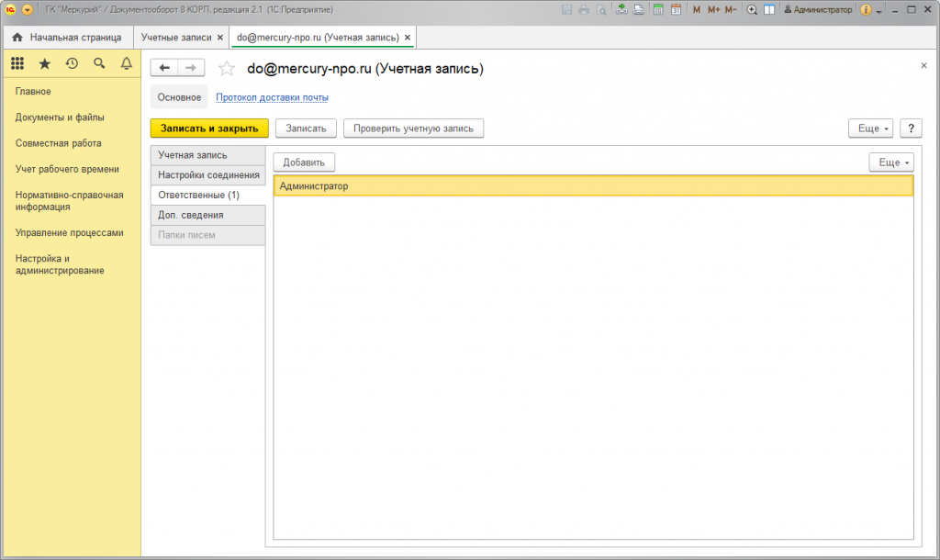Click the zoom scale magnifier icon
940x560 pixels.
pyautogui.click(x=752, y=10)
